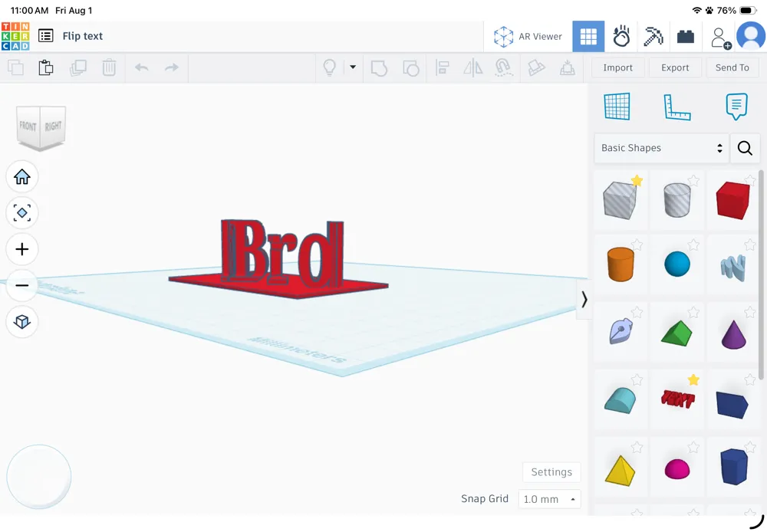
Task: Select the Ruler tool
Action: tap(677, 107)
